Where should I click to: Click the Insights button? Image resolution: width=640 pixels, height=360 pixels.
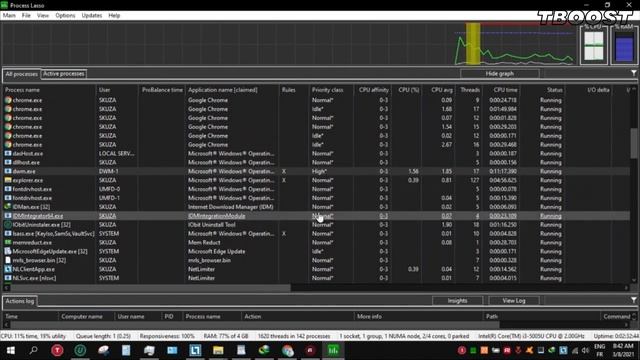click(x=457, y=300)
